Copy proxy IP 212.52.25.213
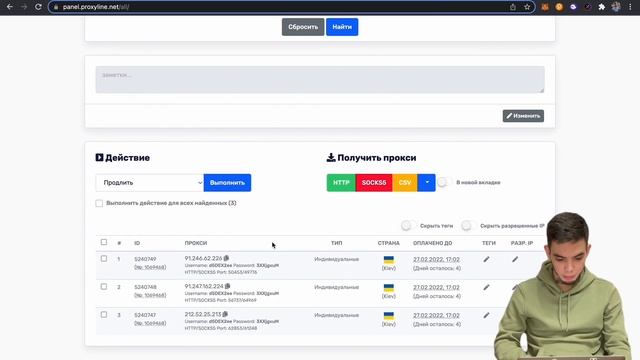Screen dimensions: 640x360 (225, 314)
